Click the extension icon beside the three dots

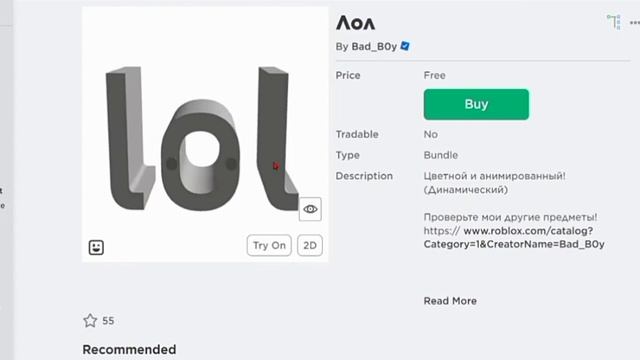(613, 22)
